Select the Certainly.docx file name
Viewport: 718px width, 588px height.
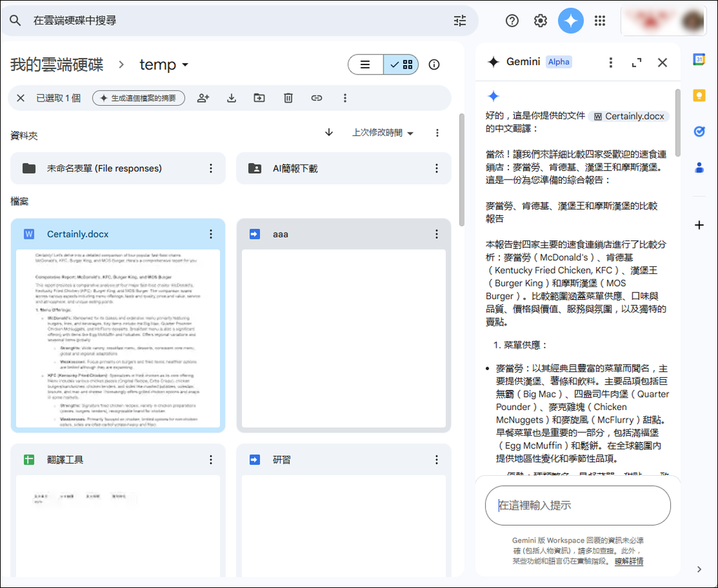(x=78, y=234)
